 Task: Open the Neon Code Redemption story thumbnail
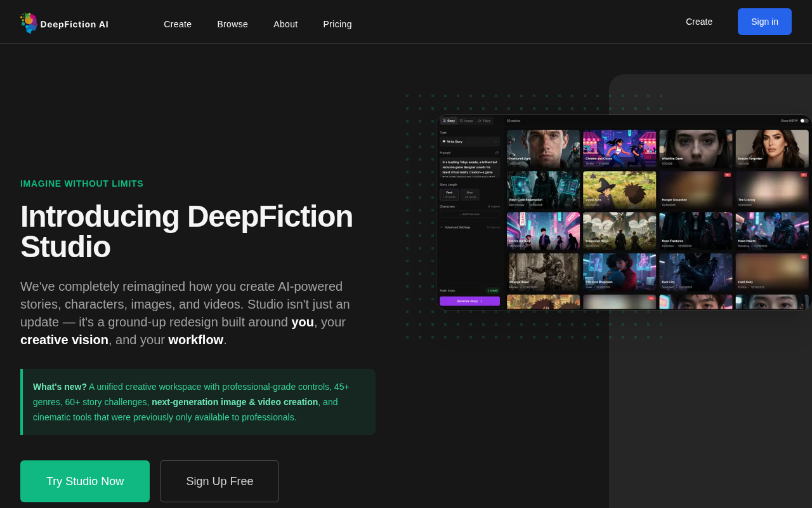(544, 190)
